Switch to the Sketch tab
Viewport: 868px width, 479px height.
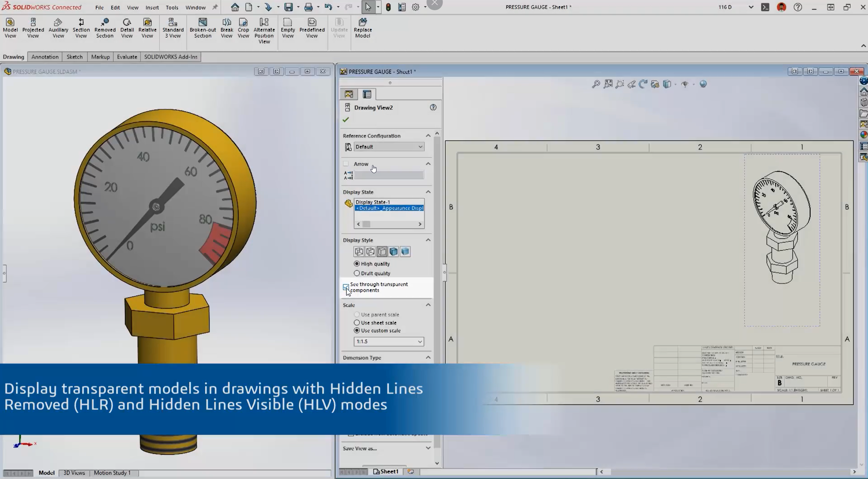(74, 57)
